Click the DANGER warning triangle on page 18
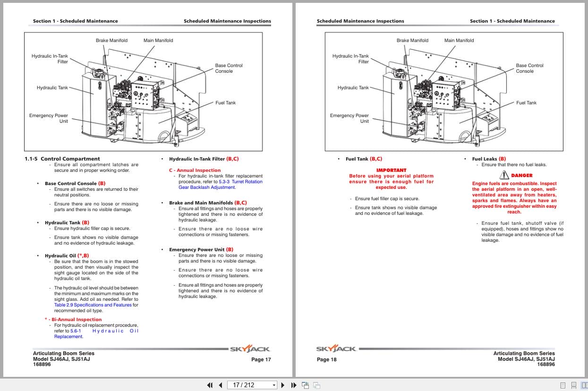Image resolution: width=588 pixels, height=391 pixels. click(504, 175)
